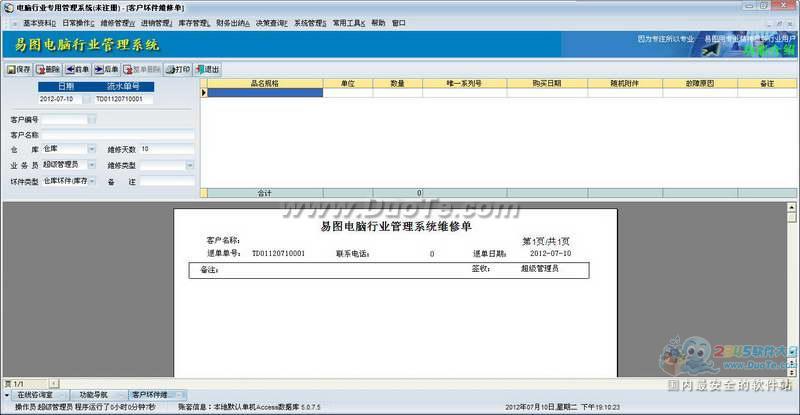
Task: Expand the 维修类型 dropdown
Action: [190, 165]
